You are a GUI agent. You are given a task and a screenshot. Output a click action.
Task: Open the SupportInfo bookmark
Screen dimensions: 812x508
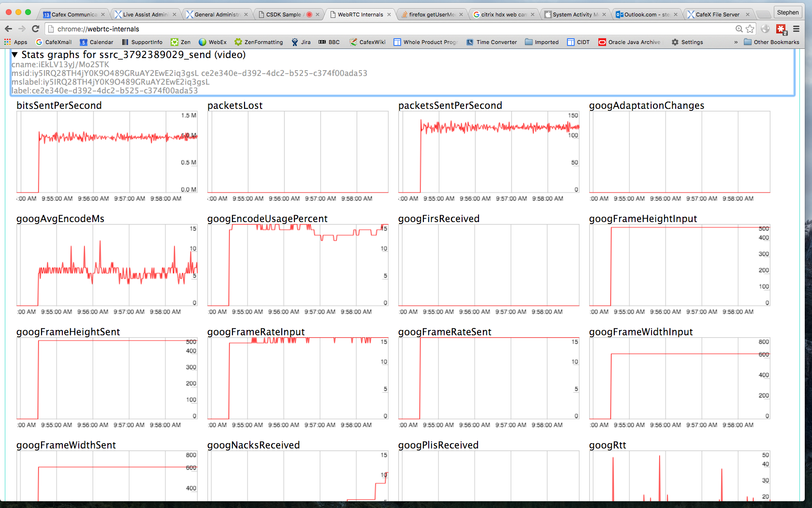tap(142, 42)
